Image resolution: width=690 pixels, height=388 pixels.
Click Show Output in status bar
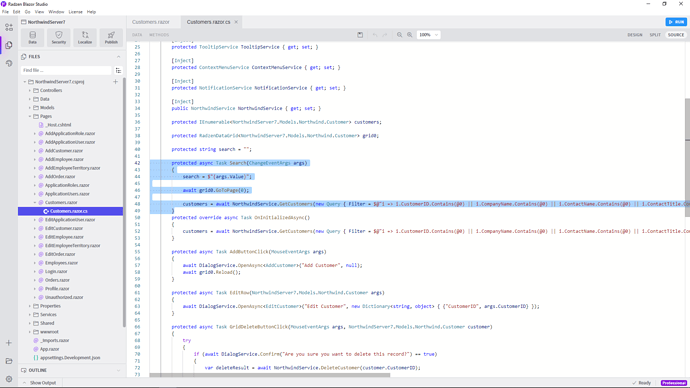click(x=43, y=383)
